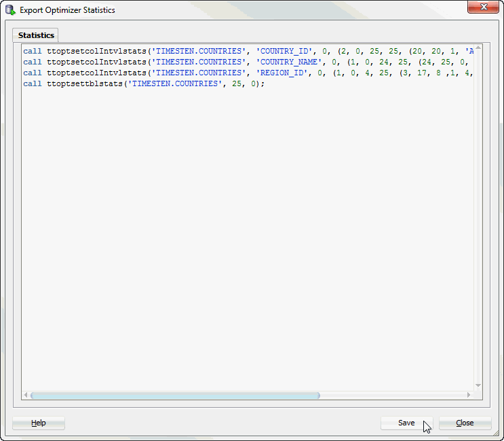Click ttoptsetcolIntvlstats on the COUNTRY_NAME line
The height and width of the screenshot is (441, 504).
(x=97, y=62)
